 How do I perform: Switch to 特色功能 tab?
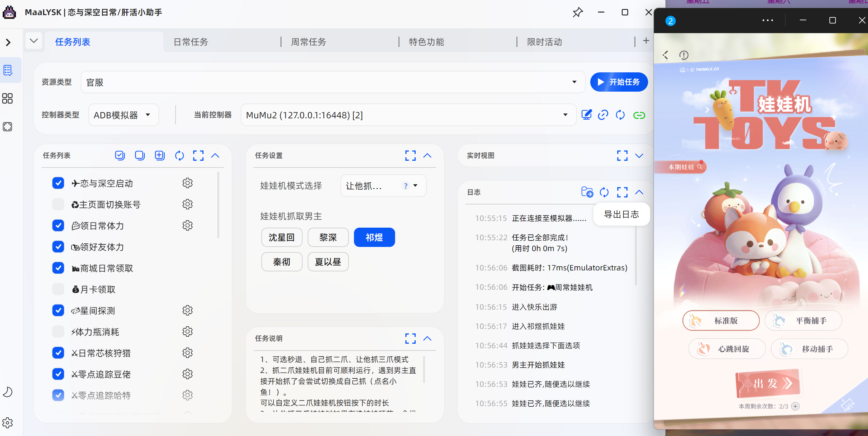click(427, 42)
